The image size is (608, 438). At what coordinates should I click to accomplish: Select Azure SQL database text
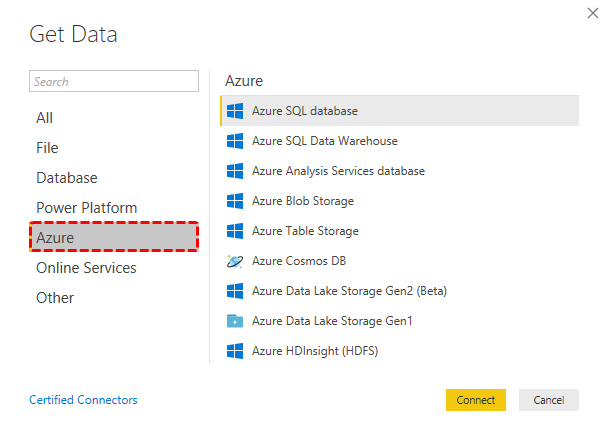[x=305, y=111]
